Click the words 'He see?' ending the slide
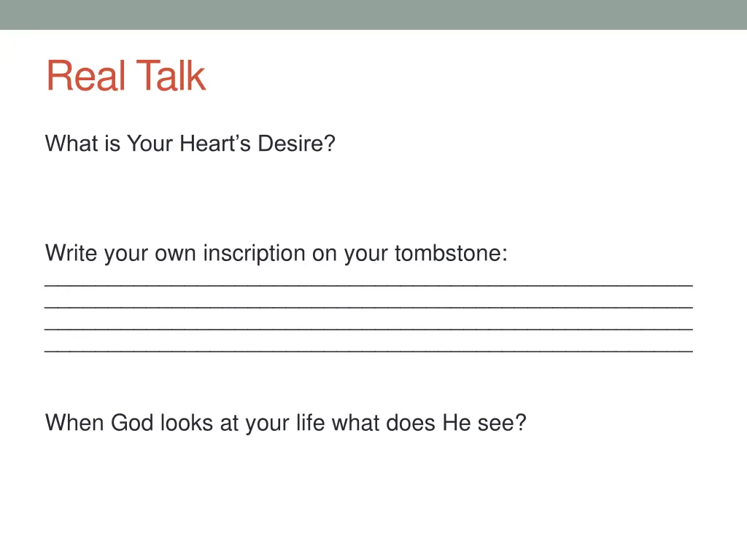This screenshot has height=560, width=747. pos(484,423)
